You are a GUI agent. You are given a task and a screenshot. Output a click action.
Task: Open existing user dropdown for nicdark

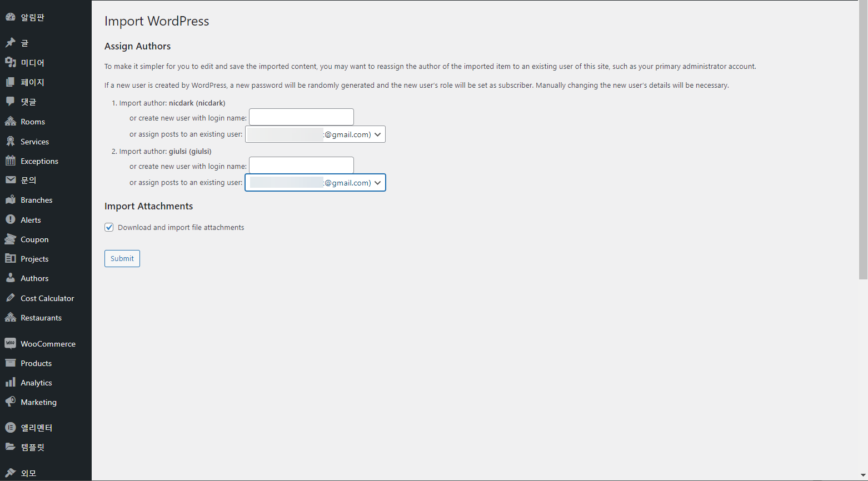[x=315, y=134]
